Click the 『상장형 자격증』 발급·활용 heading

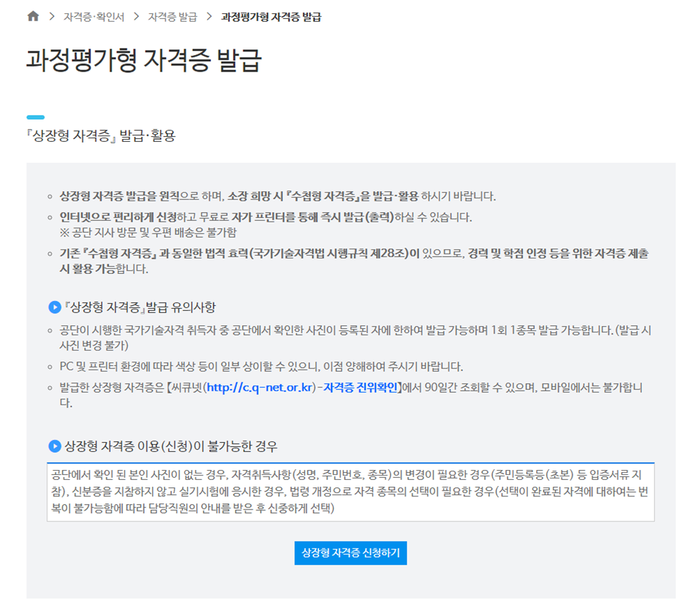(x=102, y=136)
